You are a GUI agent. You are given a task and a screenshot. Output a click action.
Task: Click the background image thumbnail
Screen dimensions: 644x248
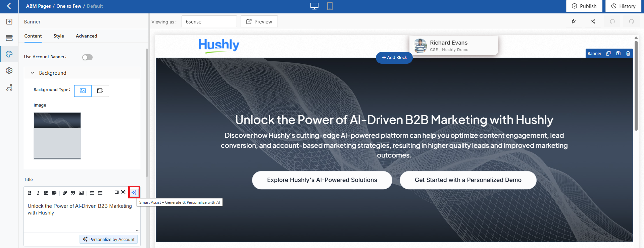pyautogui.click(x=57, y=136)
